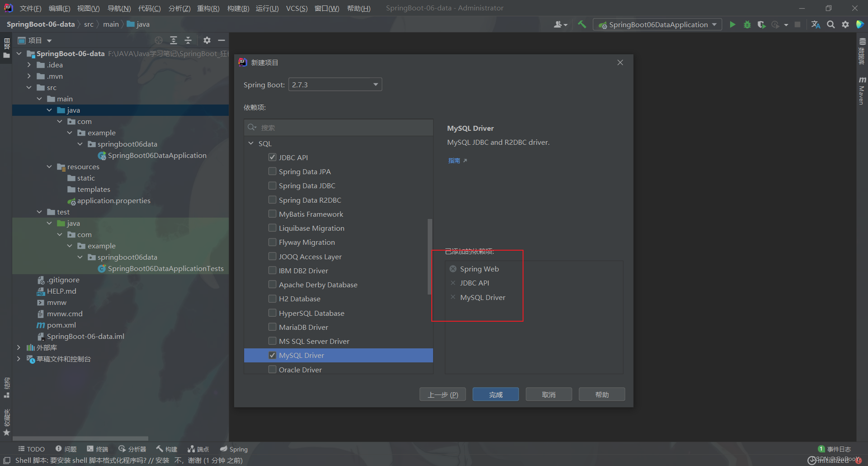Open the Problems tool window
This screenshot has width=868, height=466.
66,449
